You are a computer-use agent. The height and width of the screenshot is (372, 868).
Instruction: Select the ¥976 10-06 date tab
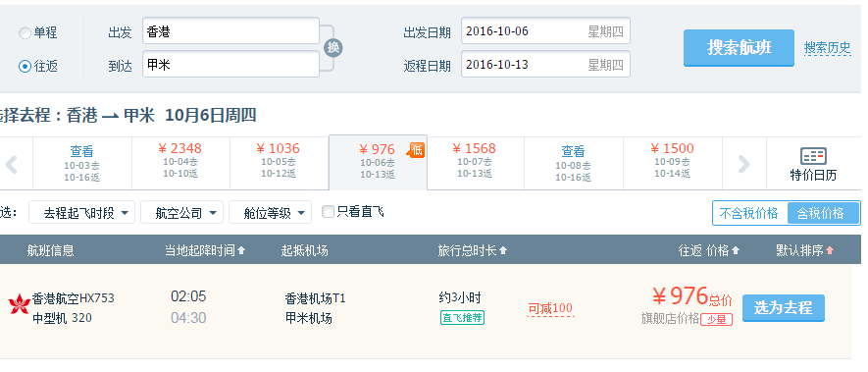pos(378,162)
